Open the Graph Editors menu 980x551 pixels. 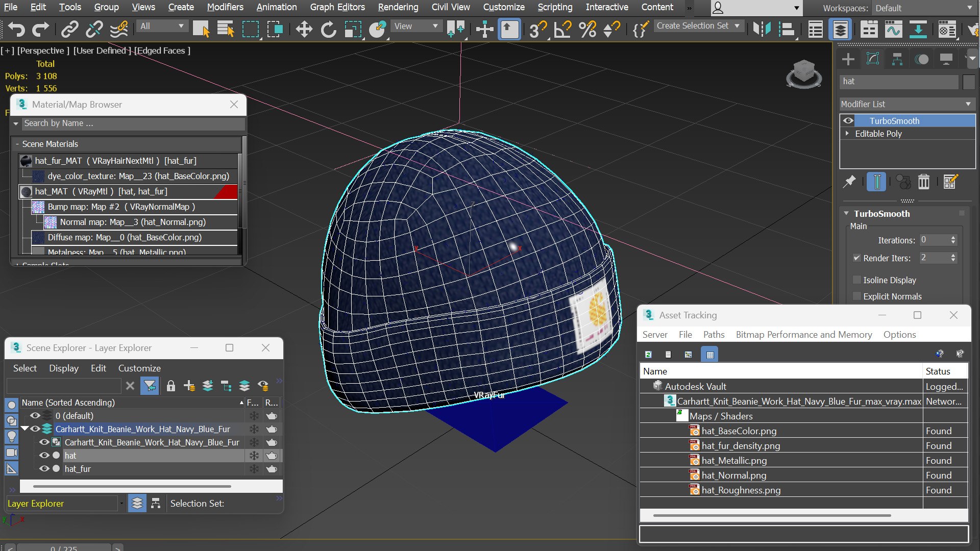pos(337,7)
